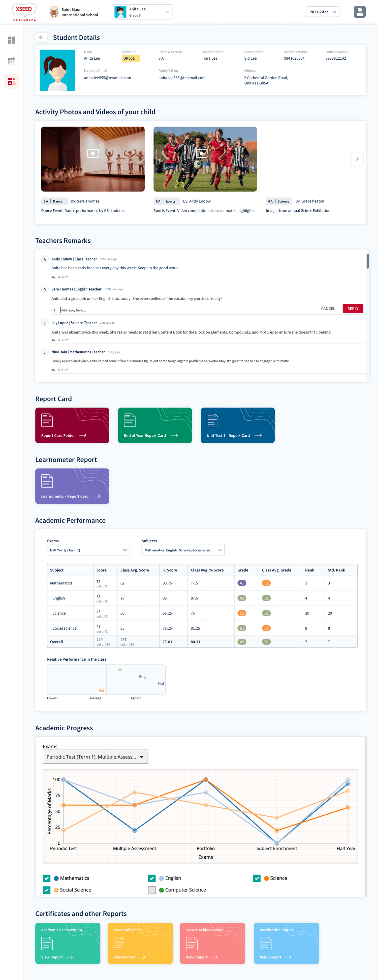The width and height of the screenshot is (378, 980).
Task: Open the Personality Test document icon
Action: 119,944
